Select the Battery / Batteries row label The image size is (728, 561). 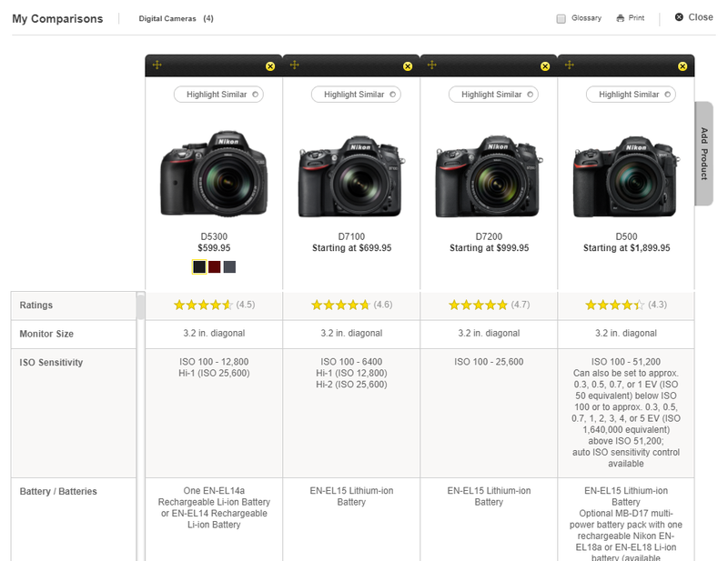(58, 491)
